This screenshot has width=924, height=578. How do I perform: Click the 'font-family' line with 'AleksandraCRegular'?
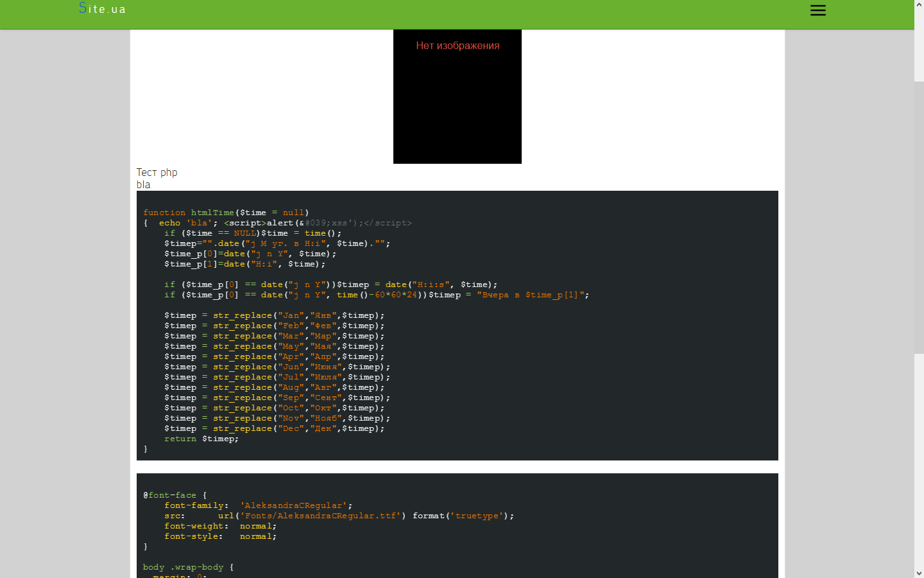pyautogui.click(x=258, y=505)
